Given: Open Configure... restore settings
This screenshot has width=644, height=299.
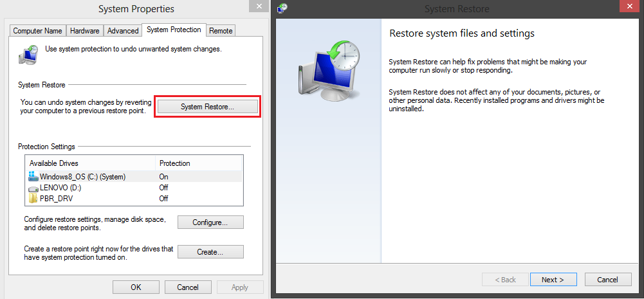Looking at the screenshot, I should [210, 222].
